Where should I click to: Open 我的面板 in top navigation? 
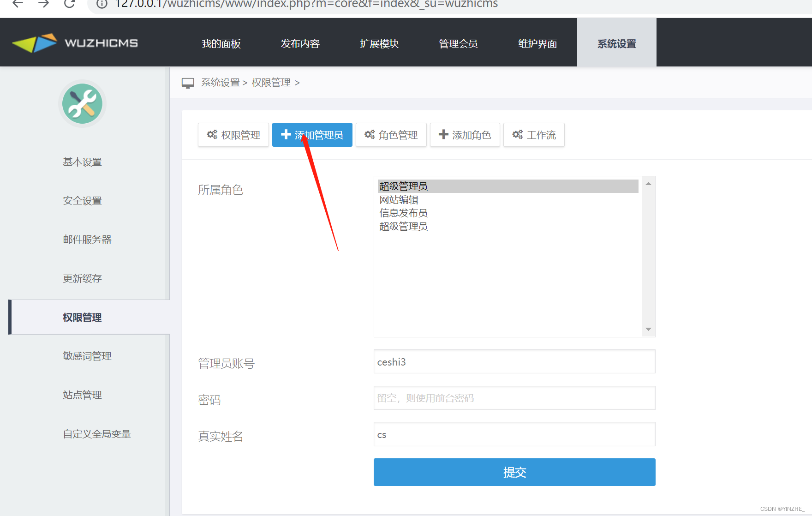point(221,43)
